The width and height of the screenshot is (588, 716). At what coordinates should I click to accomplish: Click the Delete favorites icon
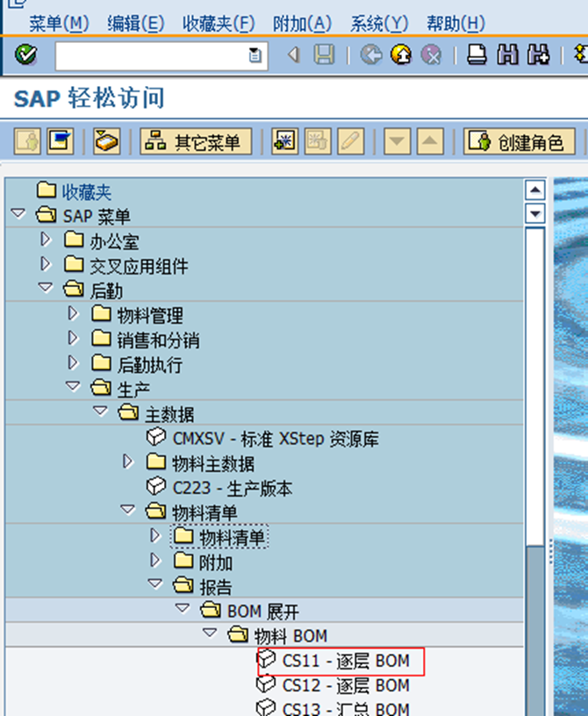tap(318, 141)
